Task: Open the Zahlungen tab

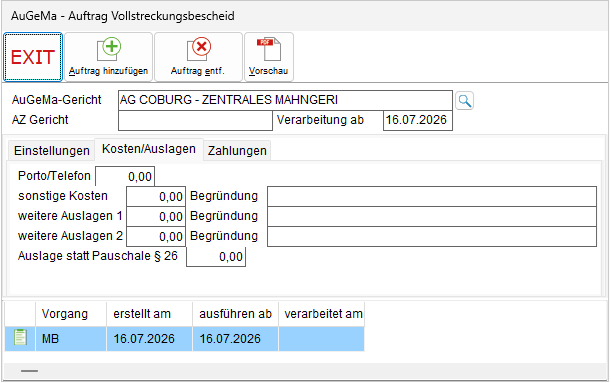Action: [x=237, y=151]
